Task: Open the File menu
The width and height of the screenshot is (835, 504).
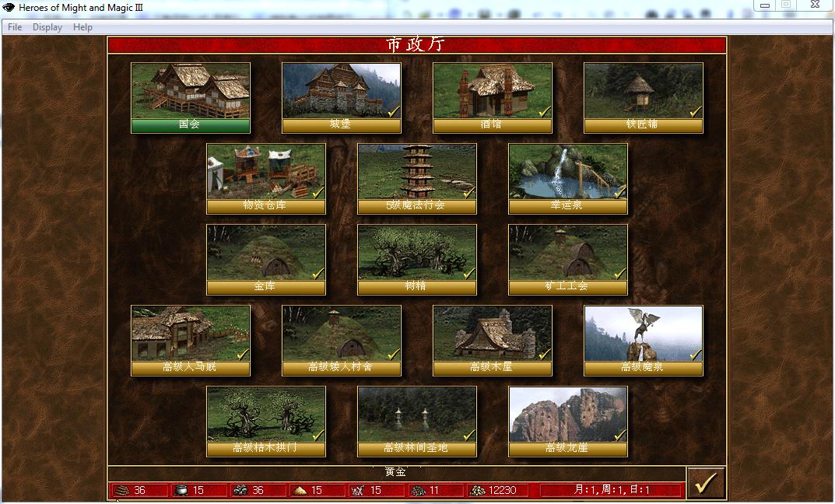Action: [x=15, y=27]
